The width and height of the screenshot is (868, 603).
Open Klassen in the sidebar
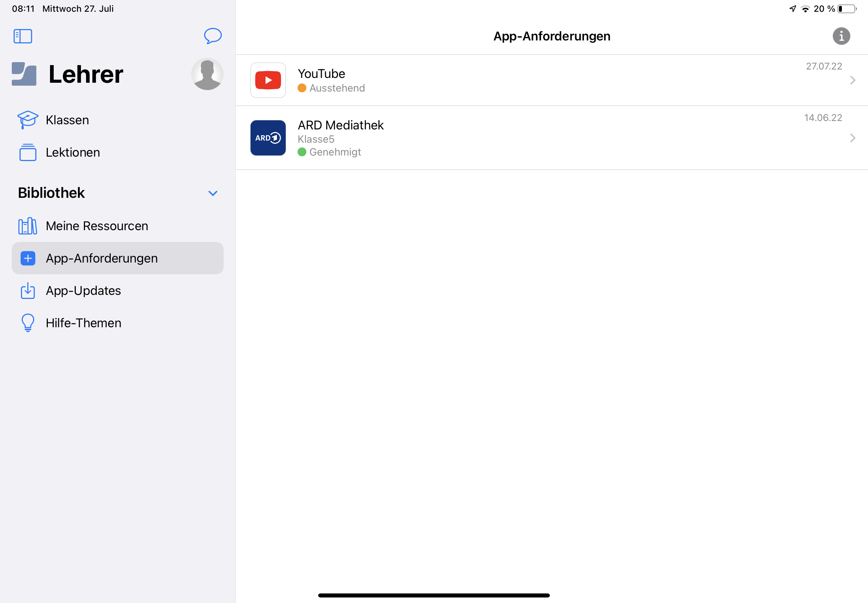[118, 120]
